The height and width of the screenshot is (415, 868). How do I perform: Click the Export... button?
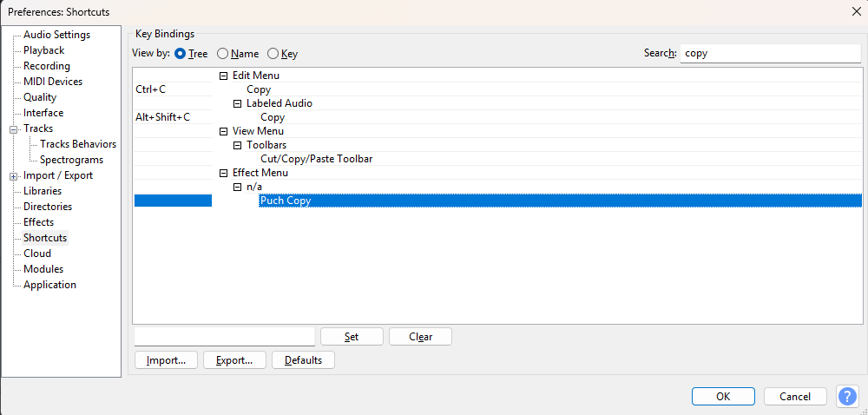[x=234, y=360]
